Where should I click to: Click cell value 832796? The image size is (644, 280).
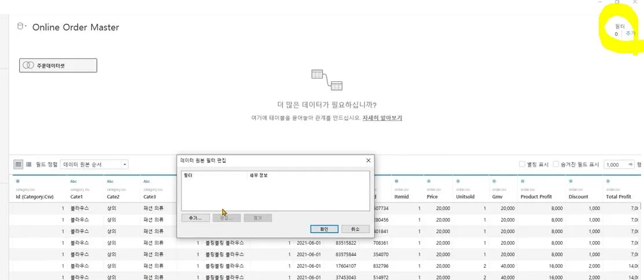(x=380, y=266)
